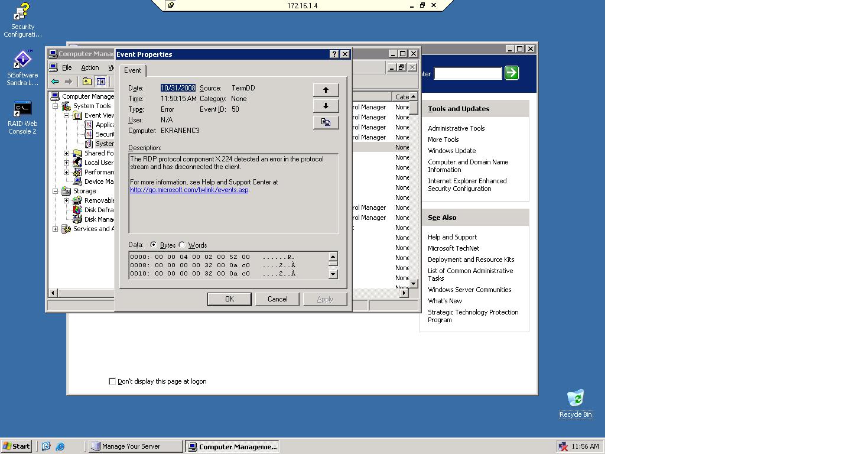Click the Event Viewer icon in the tree
The height and width of the screenshot is (454, 868).
click(x=77, y=115)
